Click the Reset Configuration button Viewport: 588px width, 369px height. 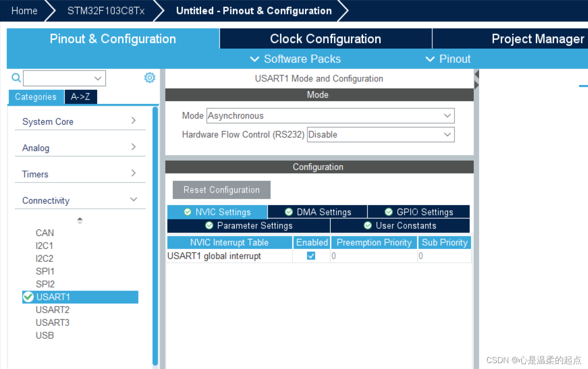click(x=221, y=190)
